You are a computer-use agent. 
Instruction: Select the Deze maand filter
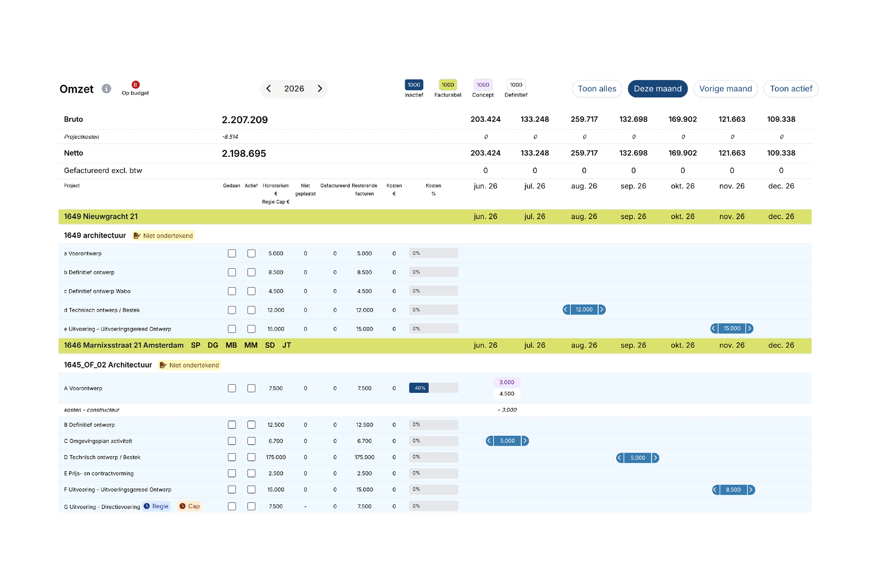click(658, 89)
